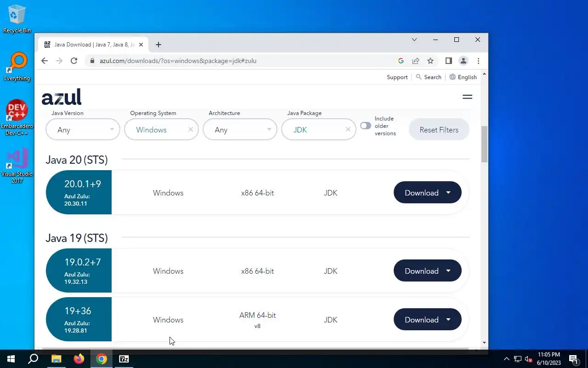Click the 19+36 version label
Image resolution: width=588 pixels, height=368 pixels.
(78, 311)
